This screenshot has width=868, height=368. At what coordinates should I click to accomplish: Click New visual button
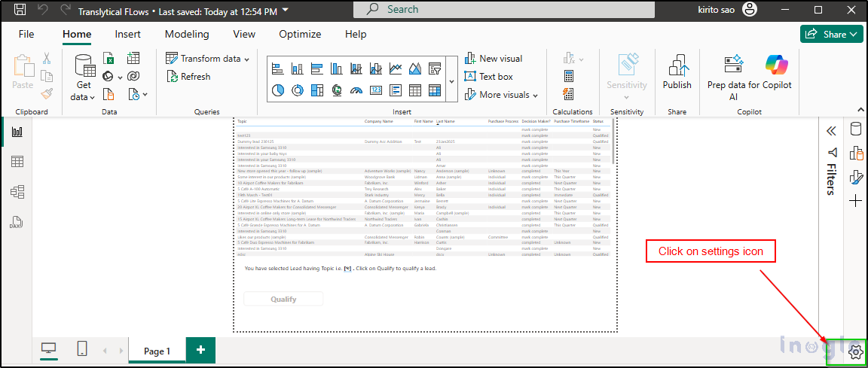pos(494,59)
